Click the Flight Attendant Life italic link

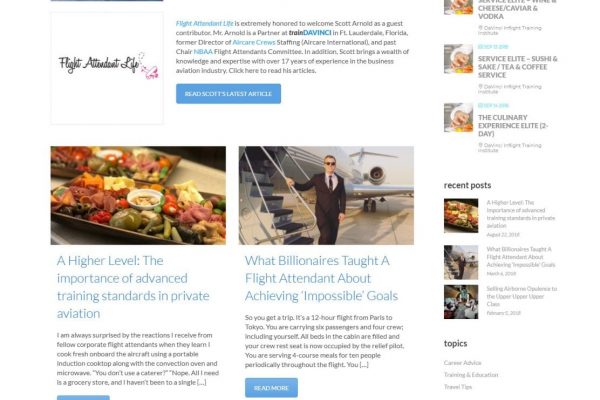tap(204, 23)
